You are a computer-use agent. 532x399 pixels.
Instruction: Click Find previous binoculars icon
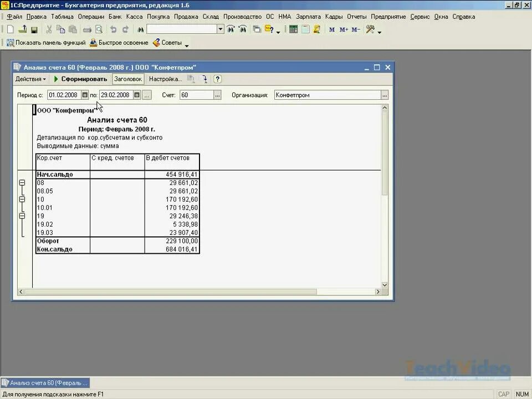tap(243, 29)
